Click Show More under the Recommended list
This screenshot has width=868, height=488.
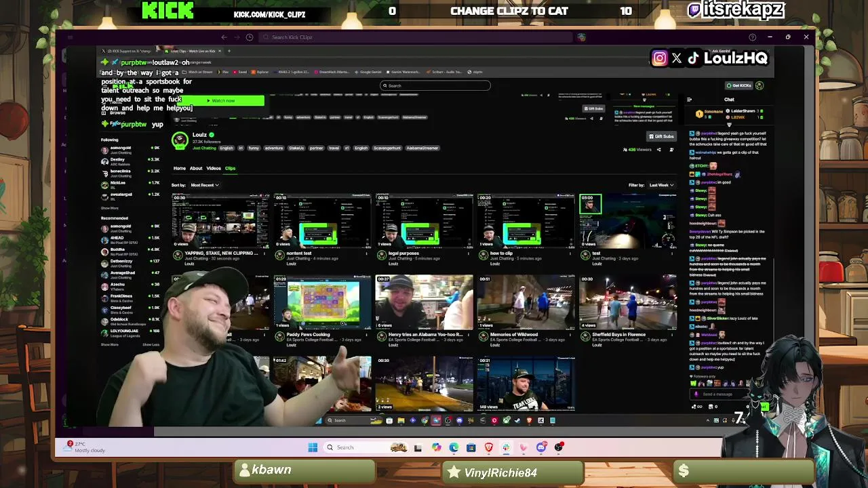click(x=110, y=345)
